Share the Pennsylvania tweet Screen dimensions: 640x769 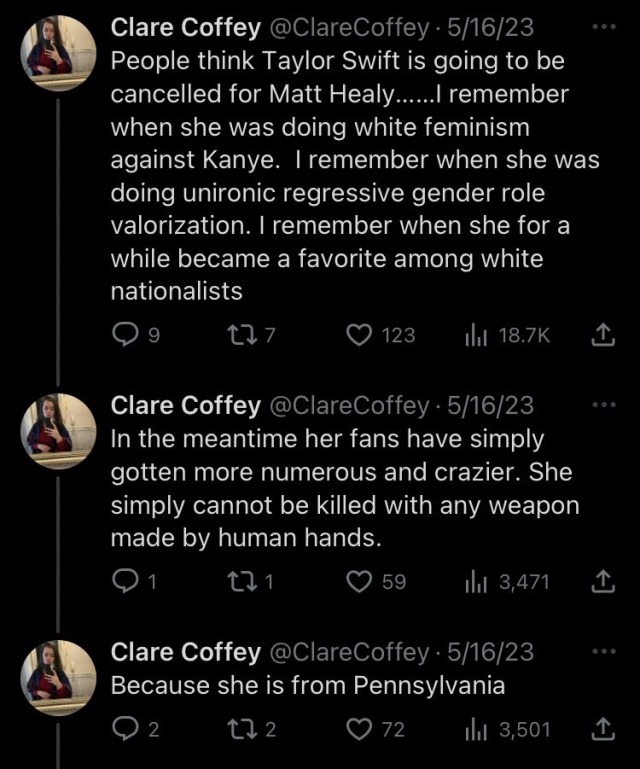[x=603, y=729]
